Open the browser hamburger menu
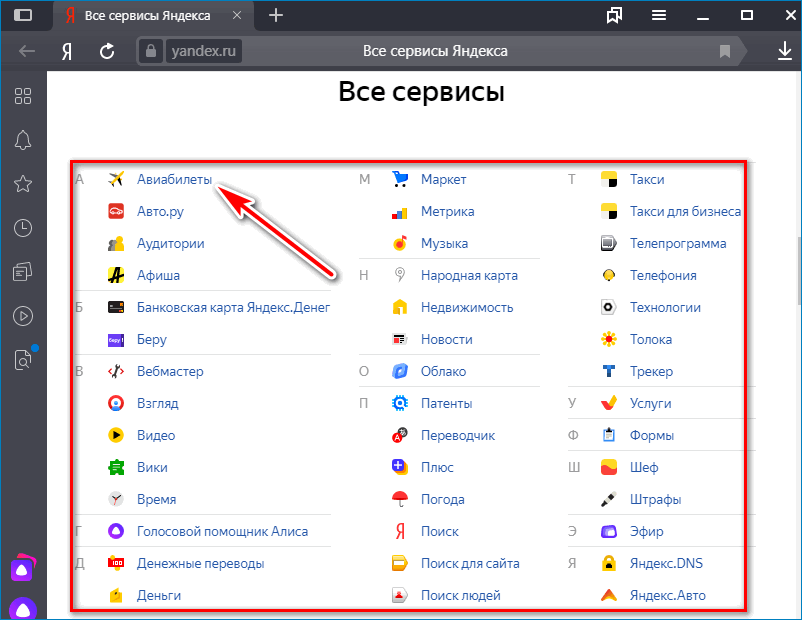 tap(658, 15)
